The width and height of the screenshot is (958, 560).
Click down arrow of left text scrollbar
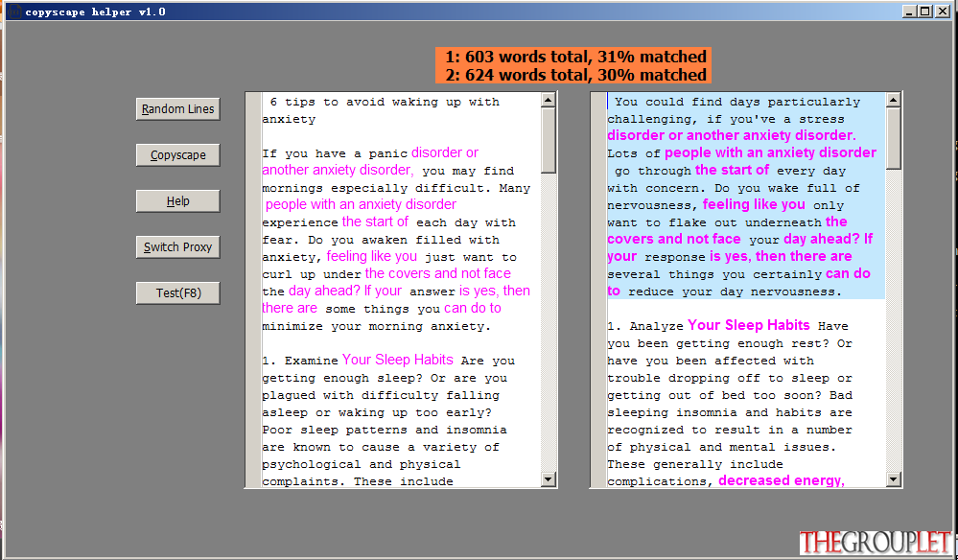[548, 479]
